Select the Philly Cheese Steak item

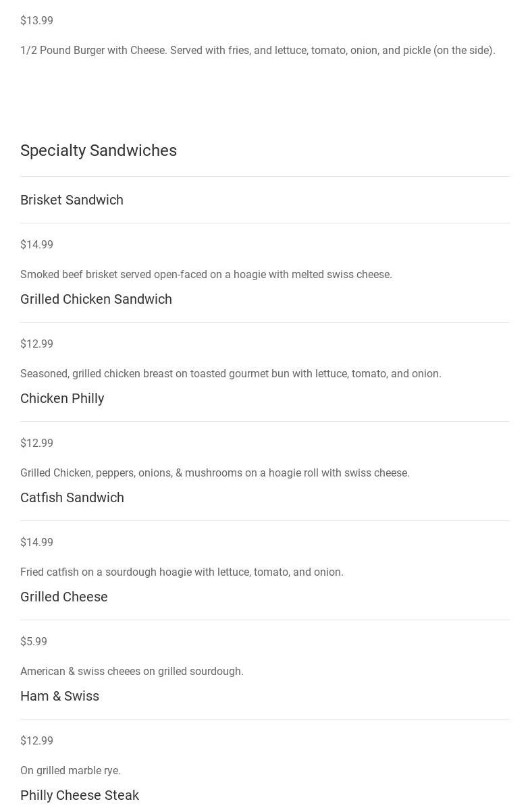coord(80,795)
